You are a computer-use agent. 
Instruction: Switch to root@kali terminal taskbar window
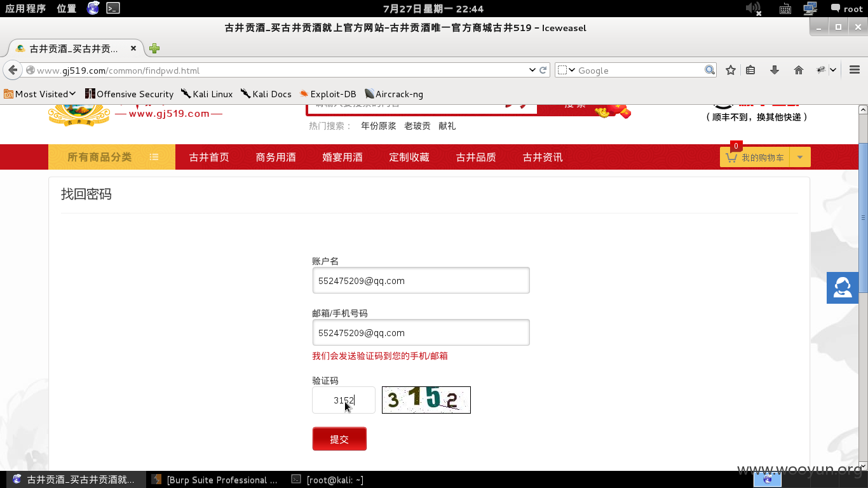coord(329,480)
